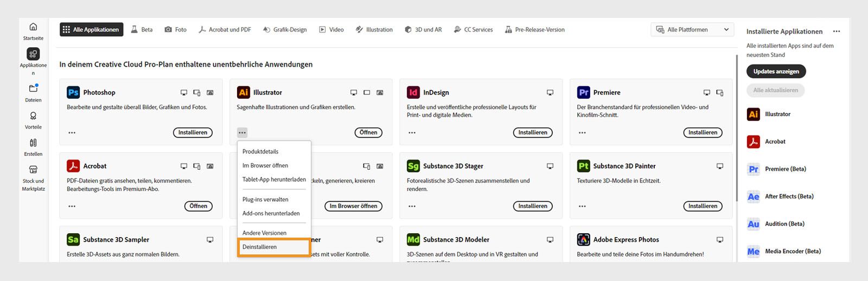Click the Adobe Express Photos icon
The height and width of the screenshot is (281, 868).
point(584,239)
